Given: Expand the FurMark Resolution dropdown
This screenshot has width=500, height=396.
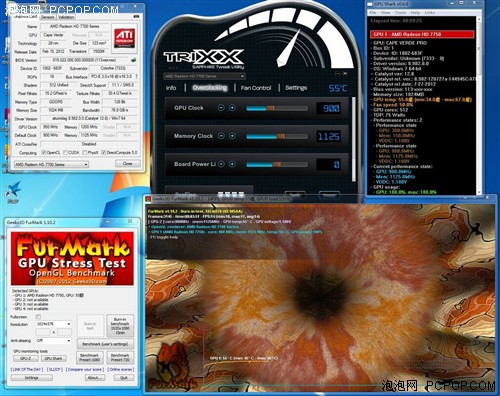Looking at the screenshot, I should [53, 324].
